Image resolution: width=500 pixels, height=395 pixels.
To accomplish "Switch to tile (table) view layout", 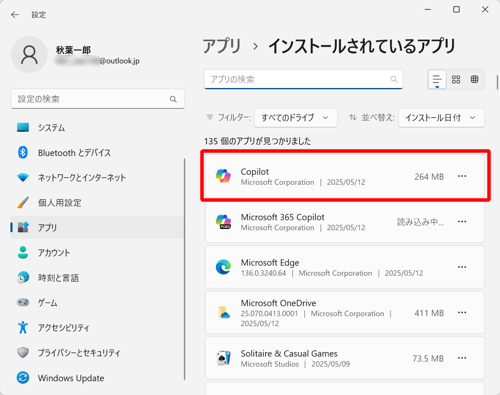I will [474, 79].
